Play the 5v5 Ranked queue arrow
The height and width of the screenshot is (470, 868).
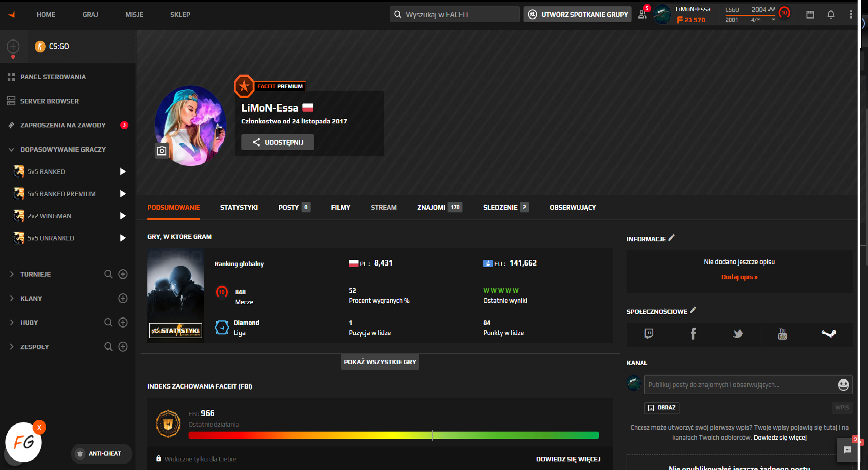123,172
